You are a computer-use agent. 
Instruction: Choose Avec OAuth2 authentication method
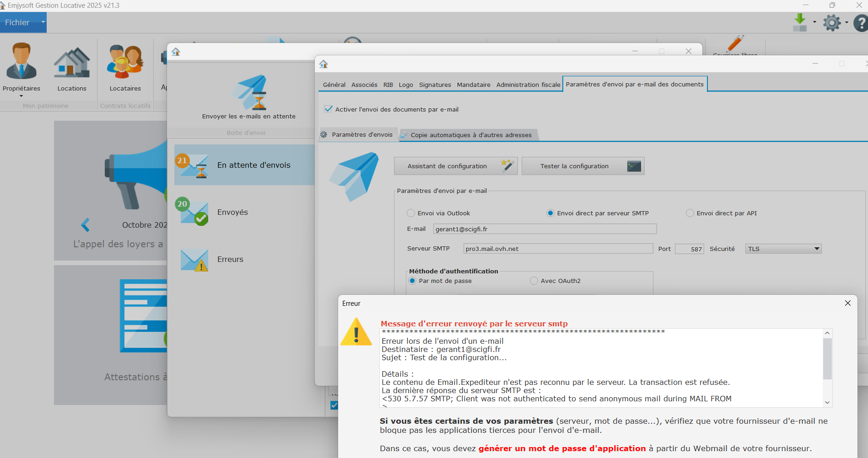[x=534, y=281]
